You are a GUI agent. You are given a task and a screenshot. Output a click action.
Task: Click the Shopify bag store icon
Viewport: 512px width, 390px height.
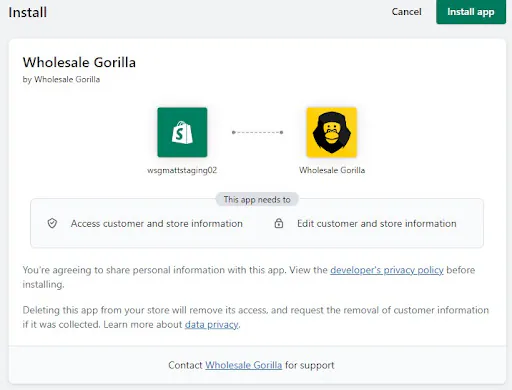(182, 132)
